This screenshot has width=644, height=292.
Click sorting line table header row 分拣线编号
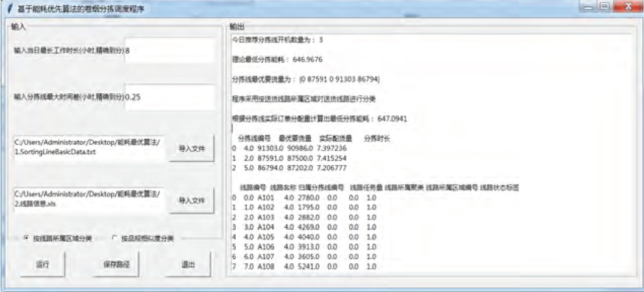[314, 138]
